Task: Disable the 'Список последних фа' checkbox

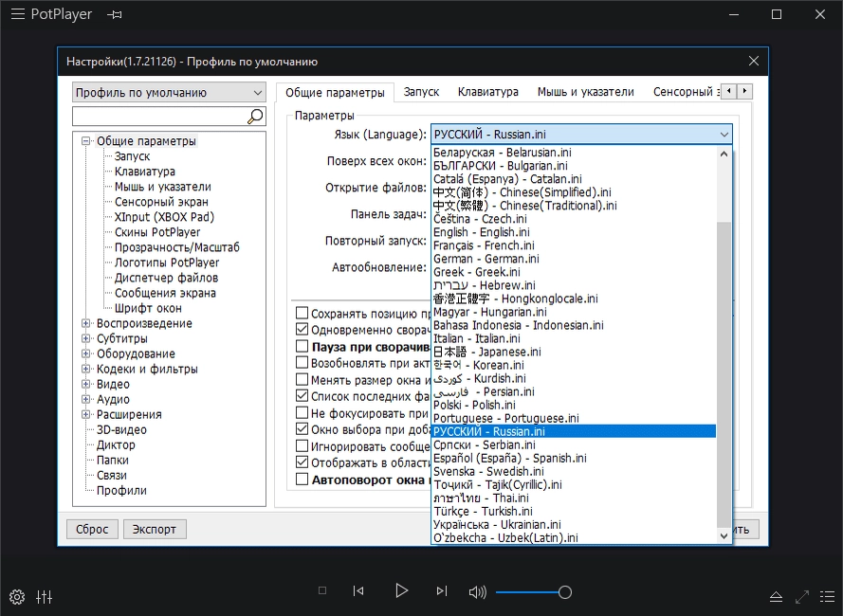Action: (x=302, y=396)
